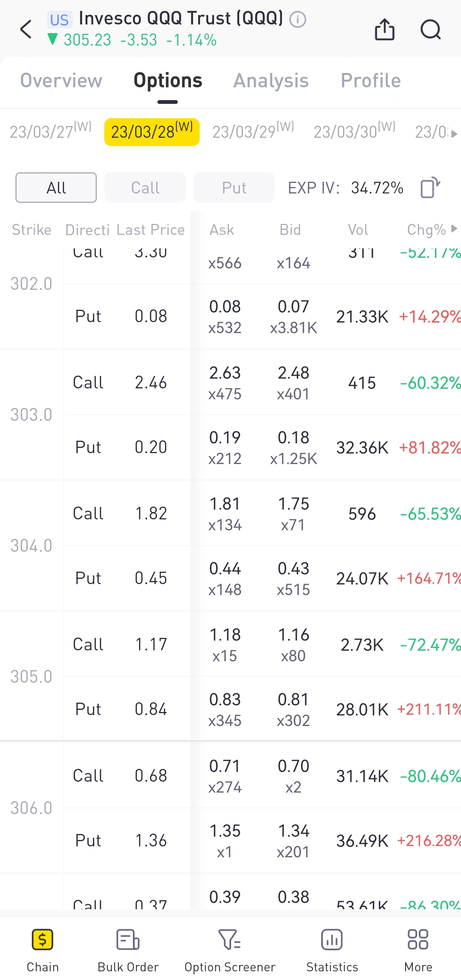Expand more columns arrow beside Chg%
461x980 pixels.
[454, 229]
